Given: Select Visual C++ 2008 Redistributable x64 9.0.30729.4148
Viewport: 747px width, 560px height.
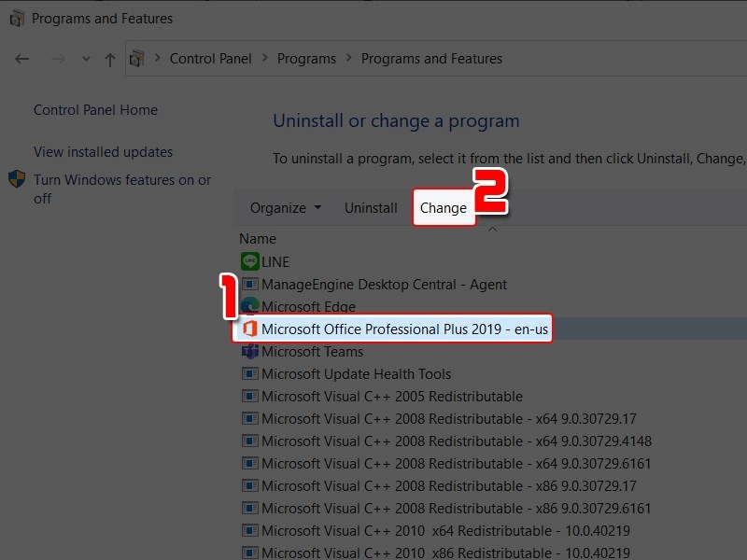Looking at the screenshot, I should (x=457, y=441).
